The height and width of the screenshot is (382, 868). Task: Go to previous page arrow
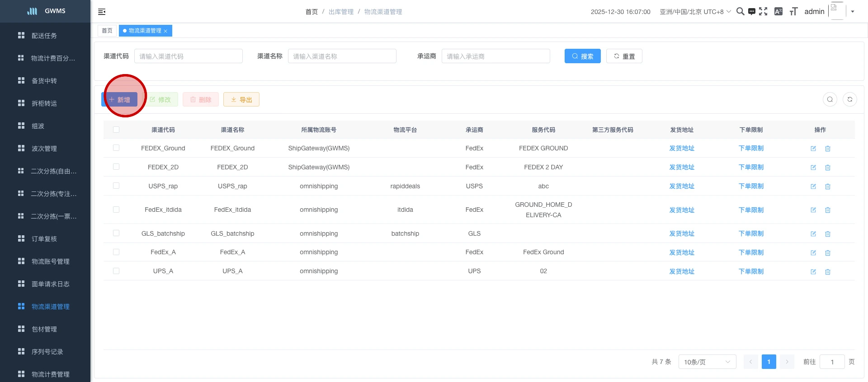[x=751, y=362]
